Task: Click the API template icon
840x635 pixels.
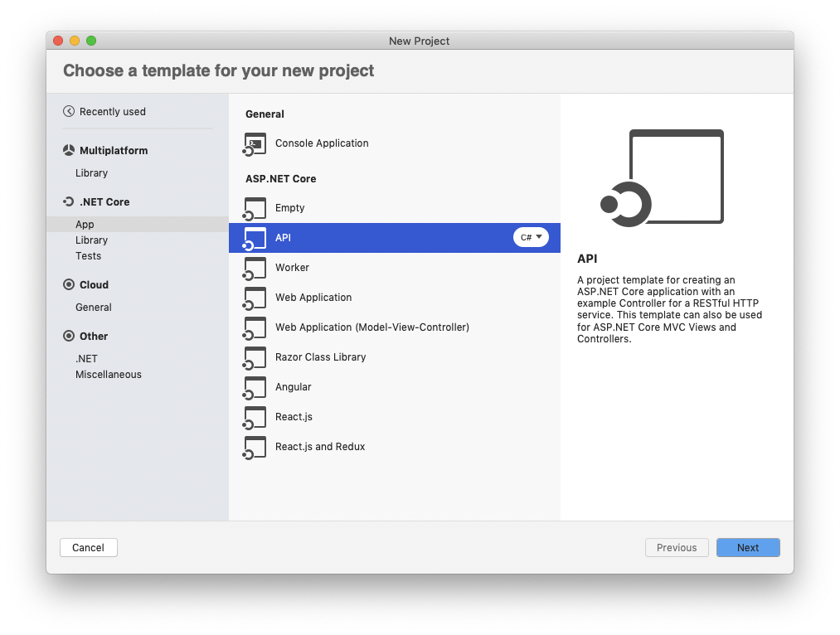Action: [x=255, y=238]
